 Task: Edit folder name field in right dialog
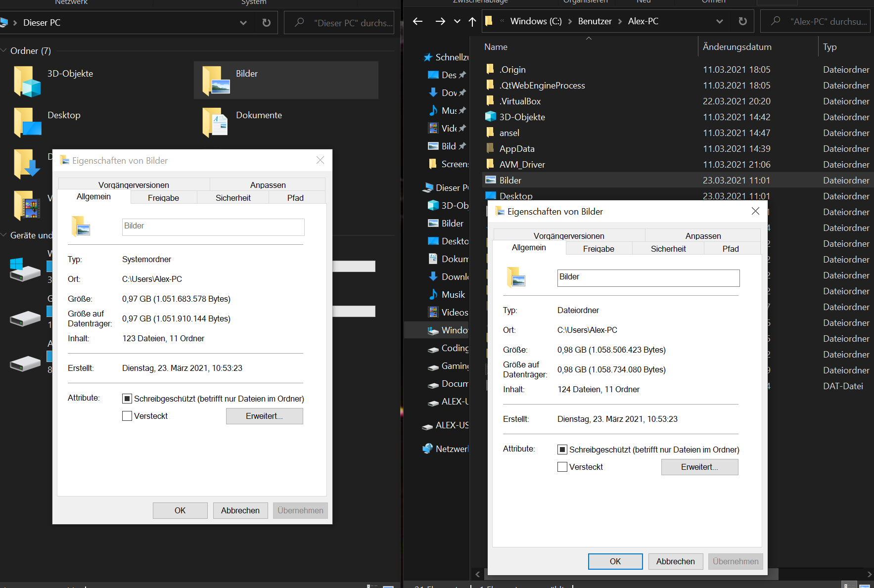click(x=648, y=278)
